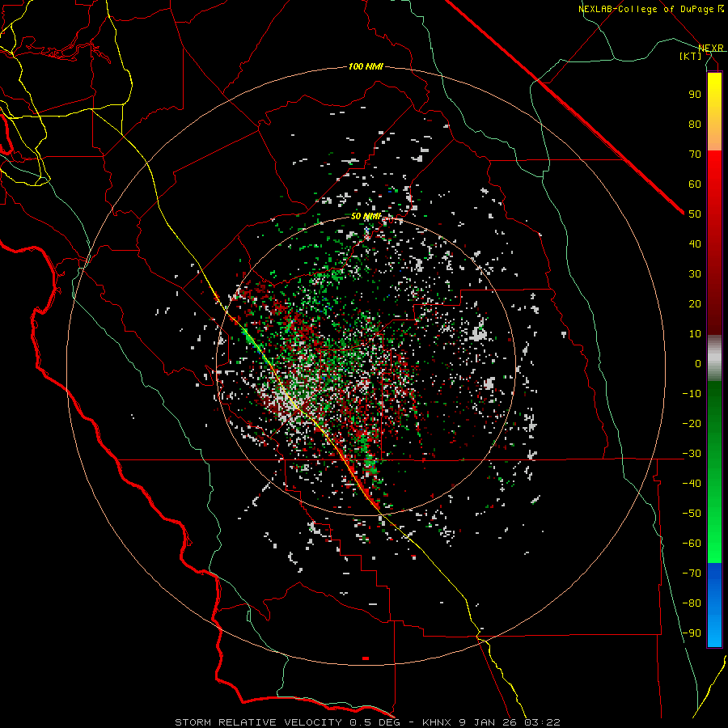Click the KT units label above the color bar
The height and width of the screenshot is (728, 728).
(x=690, y=56)
